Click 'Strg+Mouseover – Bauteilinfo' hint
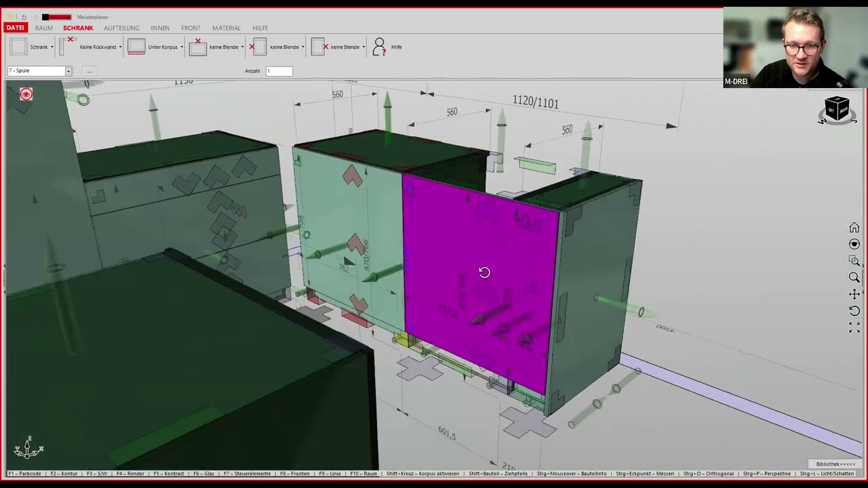The height and width of the screenshot is (488, 868). coord(572,474)
